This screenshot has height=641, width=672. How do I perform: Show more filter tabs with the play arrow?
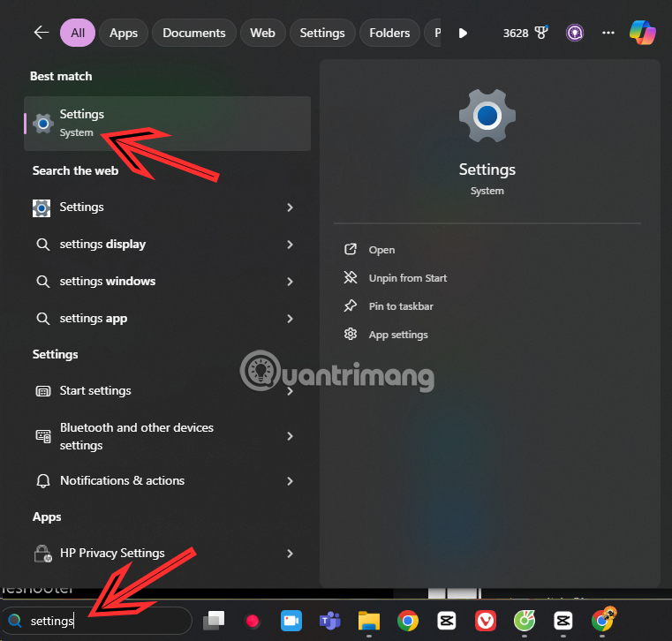tap(463, 33)
